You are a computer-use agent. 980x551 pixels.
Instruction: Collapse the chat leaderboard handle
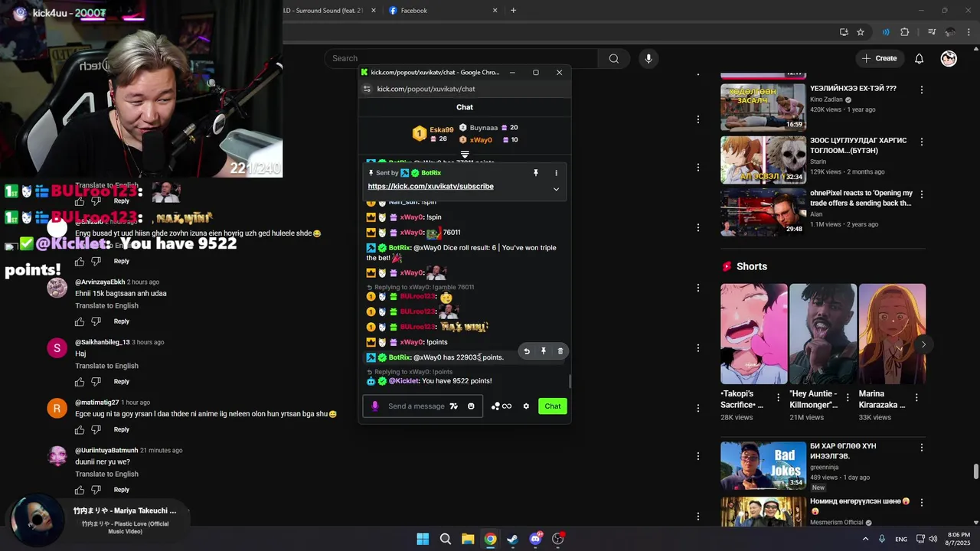(465, 155)
